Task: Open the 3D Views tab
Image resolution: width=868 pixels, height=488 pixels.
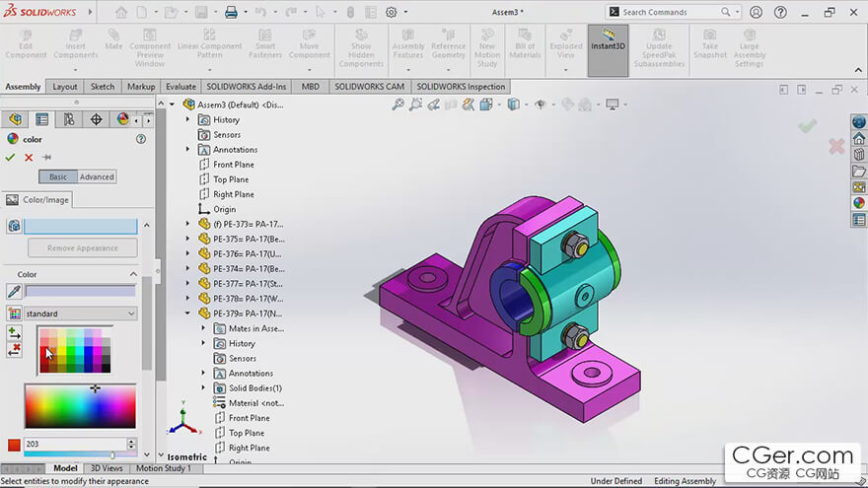Action: click(x=107, y=468)
